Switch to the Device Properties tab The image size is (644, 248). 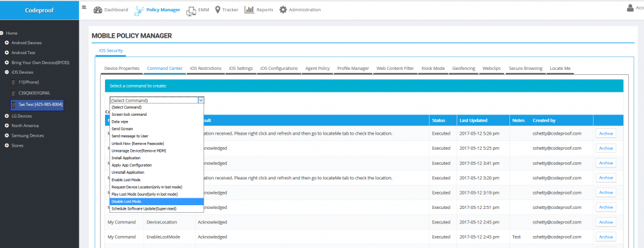(x=122, y=68)
